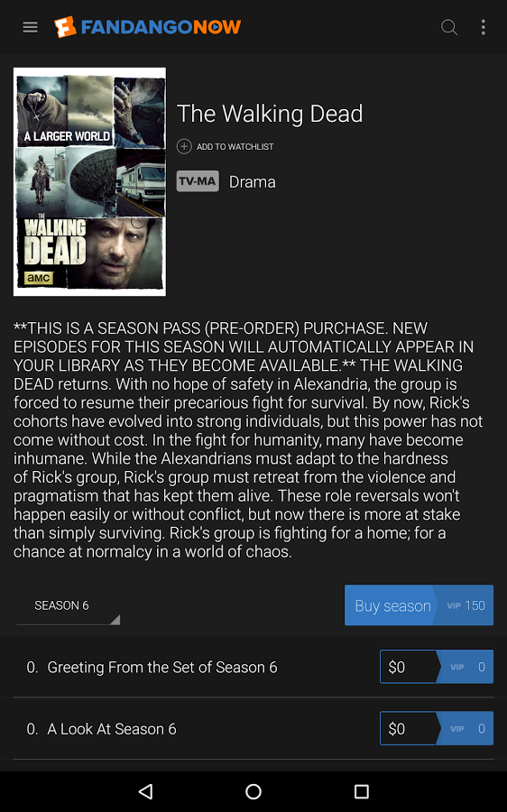Select VIP 0 for A Look At Season 6
The width and height of the screenshot is (507, 812).
point(466,729)
